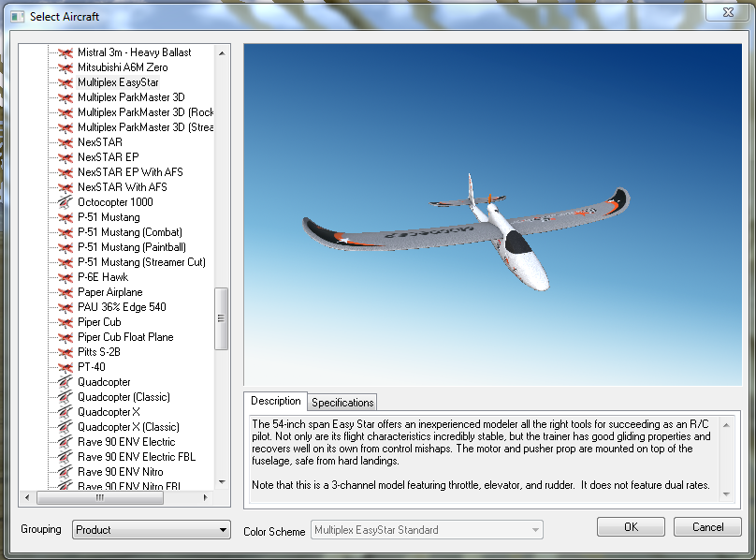756x560 pixels.
Task: Click airplane icon beside NexSTAR With AFS
Action: 65,187
